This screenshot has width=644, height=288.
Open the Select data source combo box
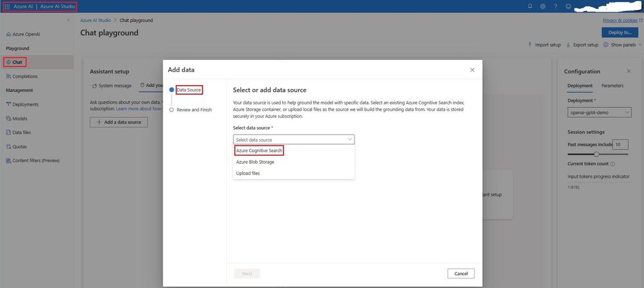[294, 139]
